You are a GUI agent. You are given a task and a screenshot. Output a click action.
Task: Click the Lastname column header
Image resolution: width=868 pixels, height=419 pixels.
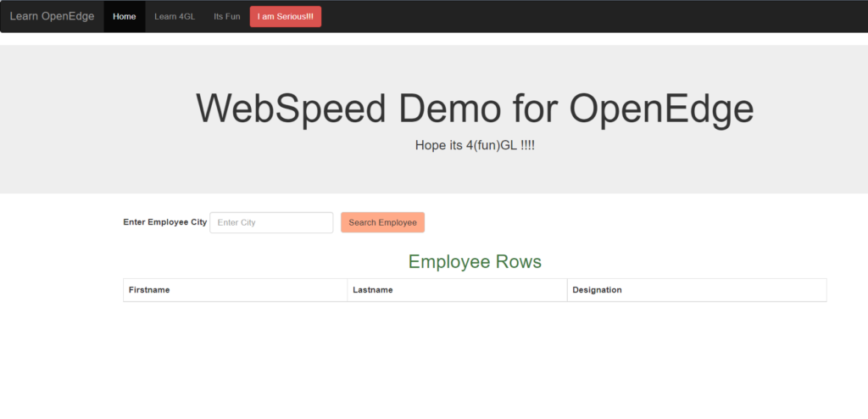(370, 290)
